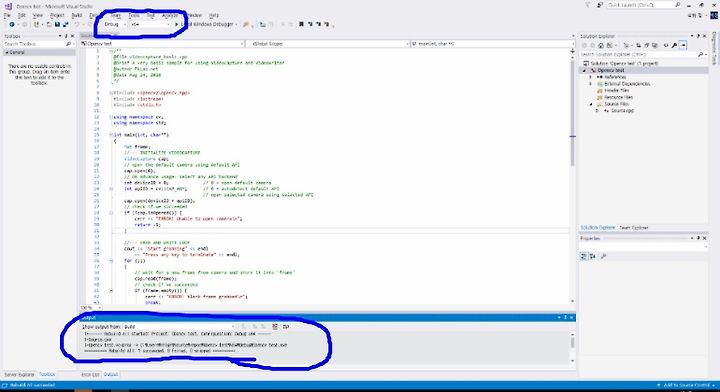Expand the References node
This screenshot has width=720, height=392.
tap(591, 77)
